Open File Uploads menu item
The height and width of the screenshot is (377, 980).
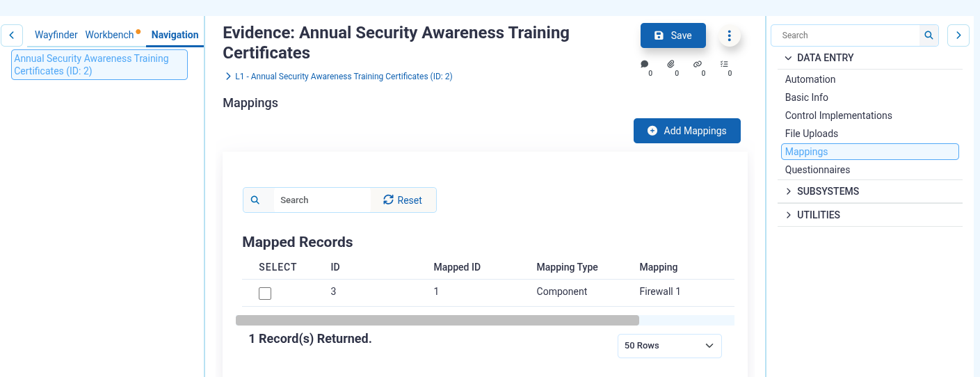[x=812, y=134]
